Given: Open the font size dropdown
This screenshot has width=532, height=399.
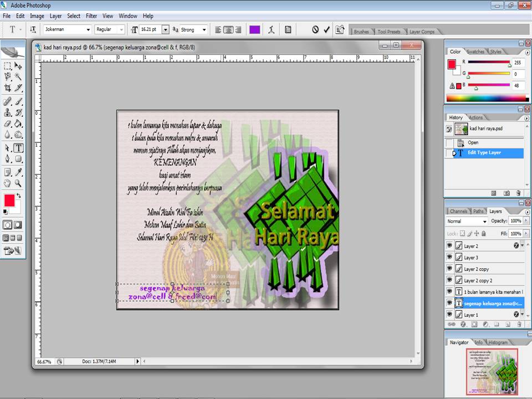Looking at the screenshot, I should coord(165,30).
